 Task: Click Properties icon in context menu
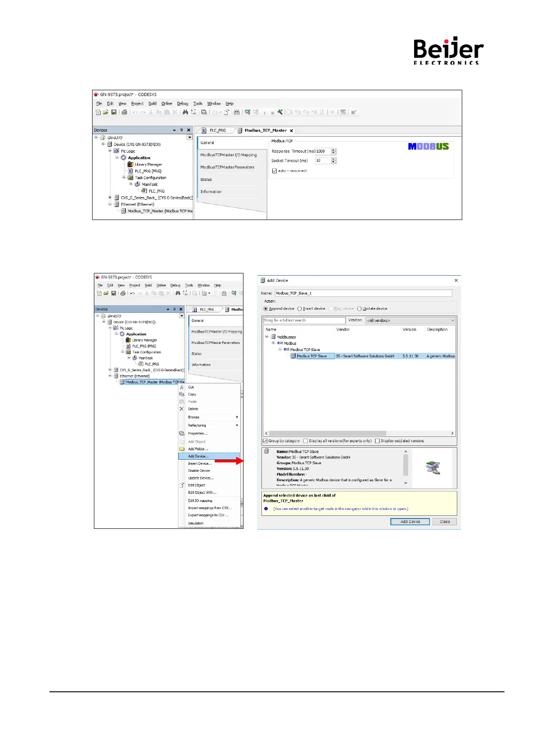pos(182,434)
